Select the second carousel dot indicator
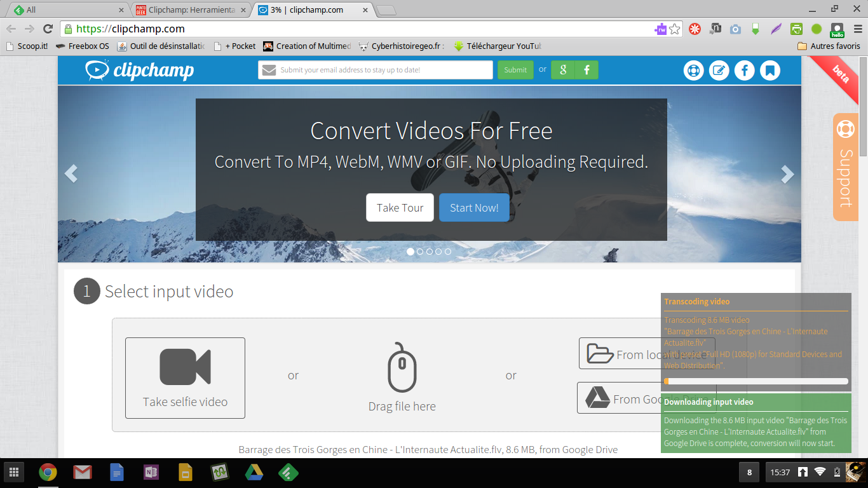The width and height of the screenshot is (868, 488). 420,252
